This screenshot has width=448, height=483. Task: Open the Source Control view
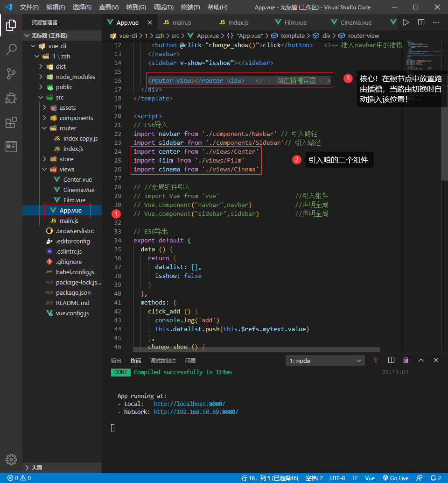(11, 73)
